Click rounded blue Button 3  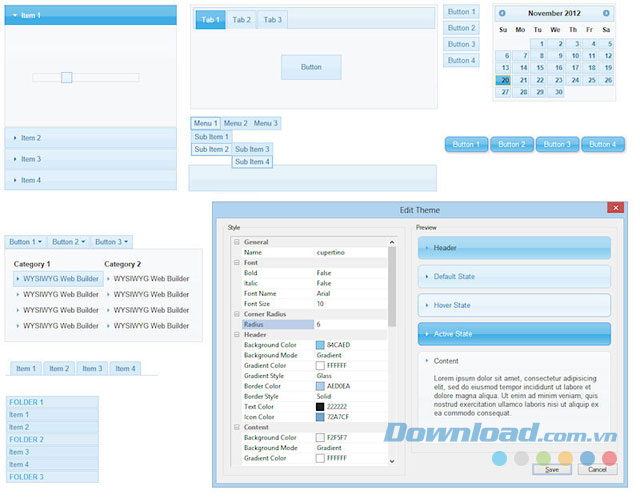pyautogui.click(x=557, y=145)
